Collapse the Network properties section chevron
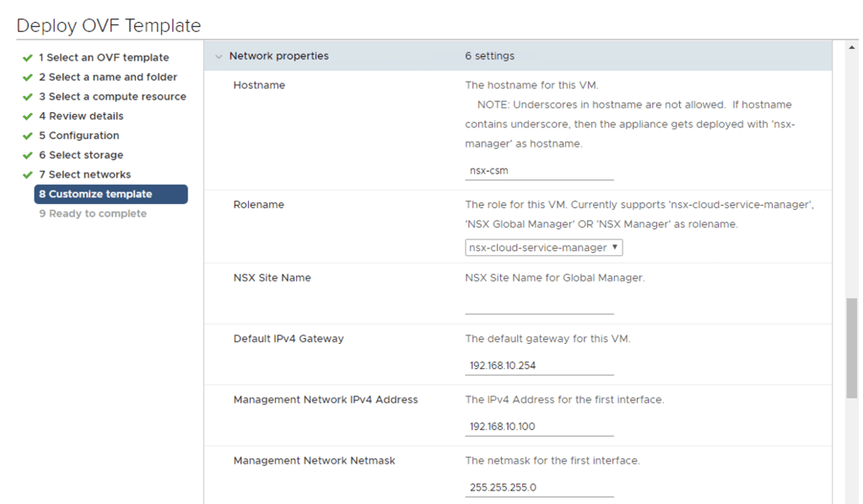The width and height of the screenshot is (863, 504). [219, 56]
